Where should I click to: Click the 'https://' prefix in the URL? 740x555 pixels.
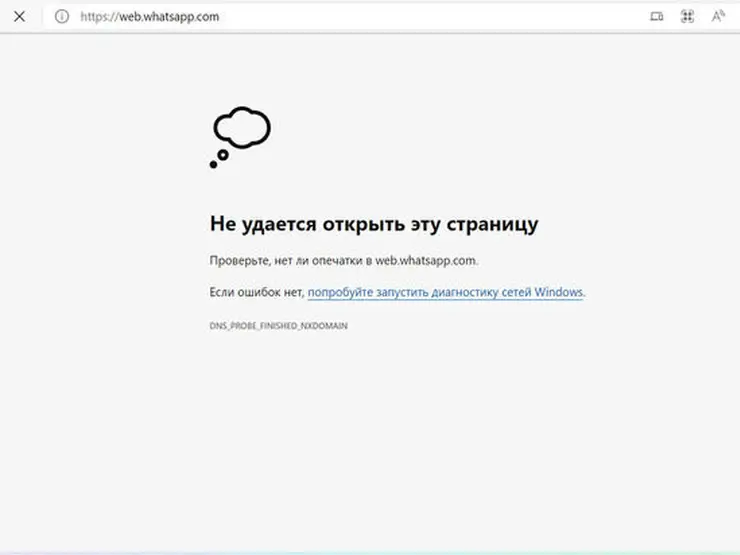[98, 16]
